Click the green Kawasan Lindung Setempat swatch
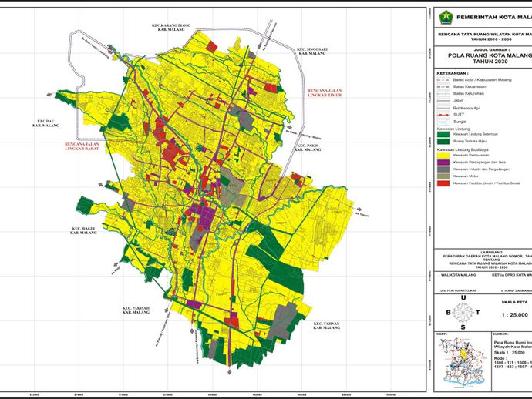The height and width of the screenshot is (399, 532). point(443,134)
